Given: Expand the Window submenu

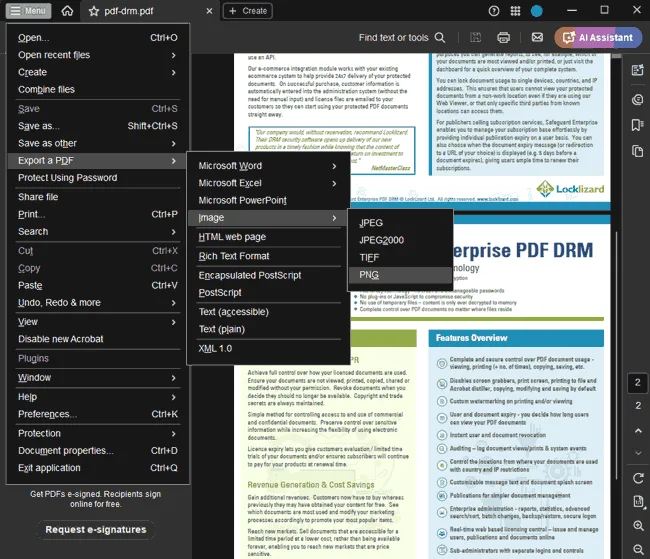Looking at the screenshot, I should click(x=98, y=378).
